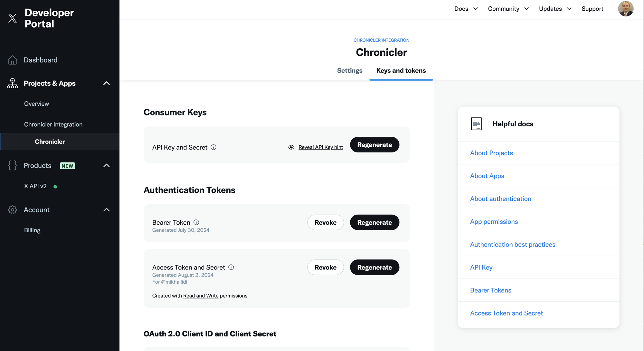The width and height of the screenshot is (644, 351).
Task: Click info icon next to API Key and Secret
Action: pyautogui.click(x=213, y=147)
